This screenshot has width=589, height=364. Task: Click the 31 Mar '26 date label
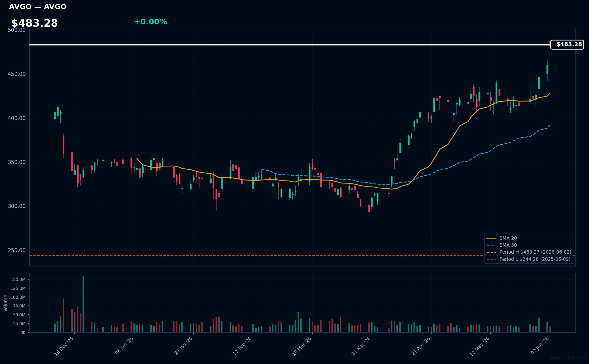[x=361, y=346]
